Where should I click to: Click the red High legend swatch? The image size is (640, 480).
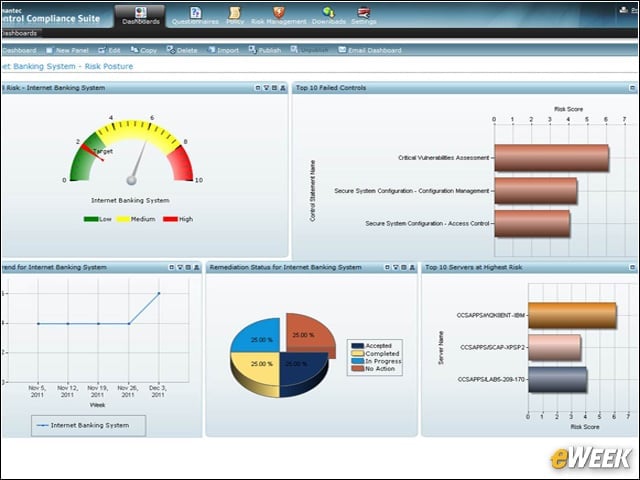pos(170,219)
